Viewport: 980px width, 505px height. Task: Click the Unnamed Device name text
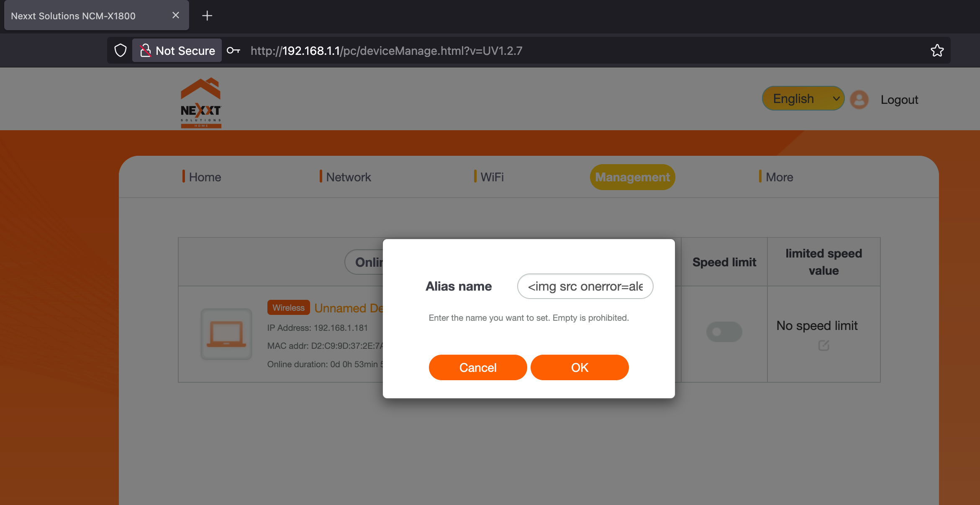[349, 308]
